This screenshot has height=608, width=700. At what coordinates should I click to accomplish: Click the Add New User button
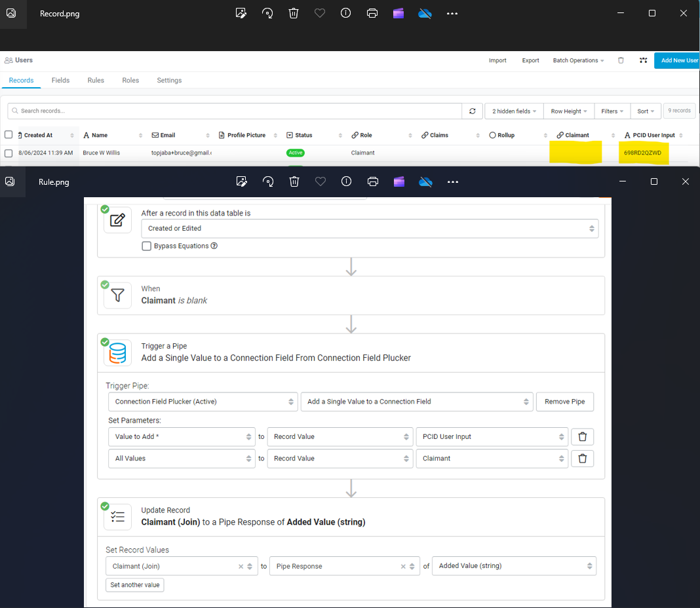tap(677, 60)
